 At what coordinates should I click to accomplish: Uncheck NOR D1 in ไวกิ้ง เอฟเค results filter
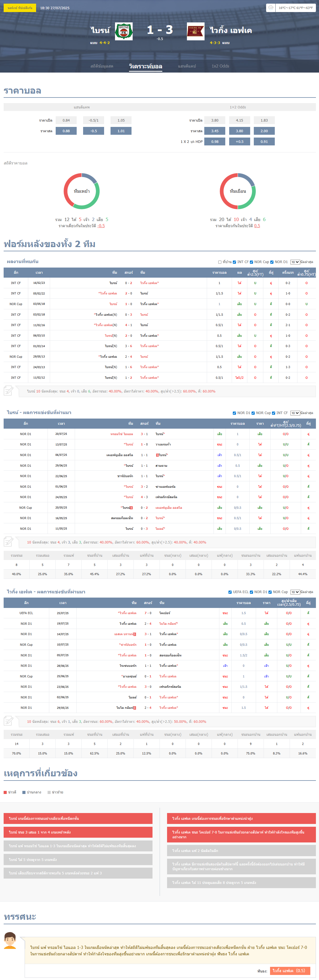[x=251, y=592]
